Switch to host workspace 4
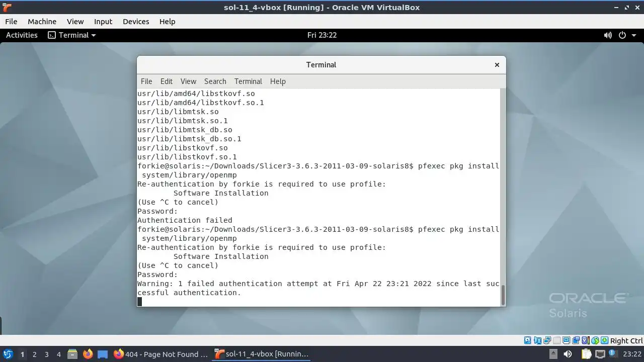This screenshot has width=644, height=362. coord(58,354)
